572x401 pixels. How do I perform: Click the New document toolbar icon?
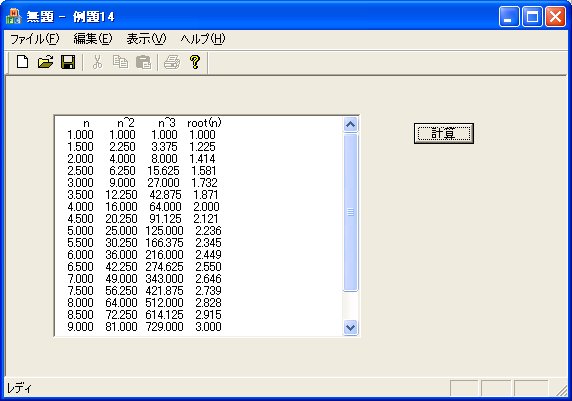pos(23,62)
